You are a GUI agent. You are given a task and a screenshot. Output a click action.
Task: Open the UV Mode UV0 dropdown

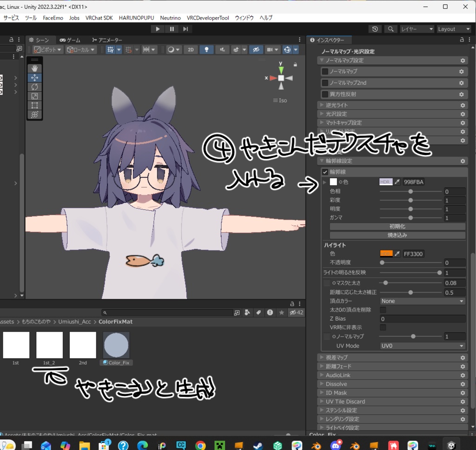(423, 346)
